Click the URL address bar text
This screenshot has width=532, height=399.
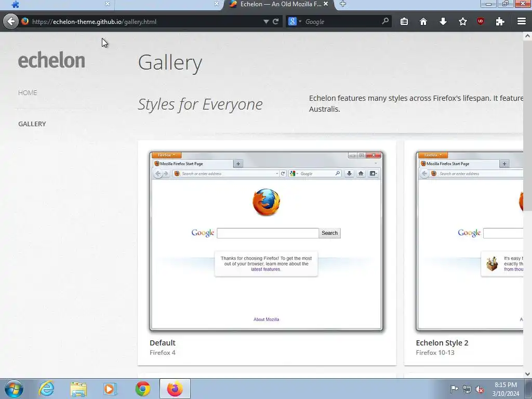(x=95, y=22)
